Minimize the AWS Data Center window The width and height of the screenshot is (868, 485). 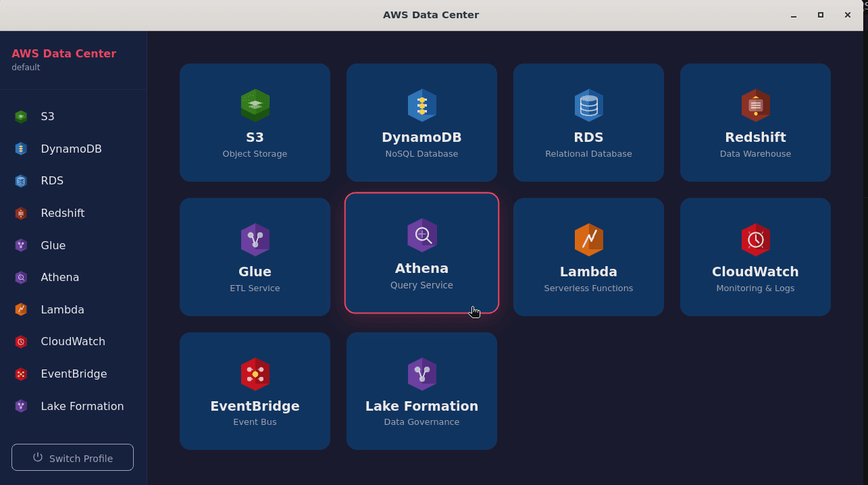(794, 15)
